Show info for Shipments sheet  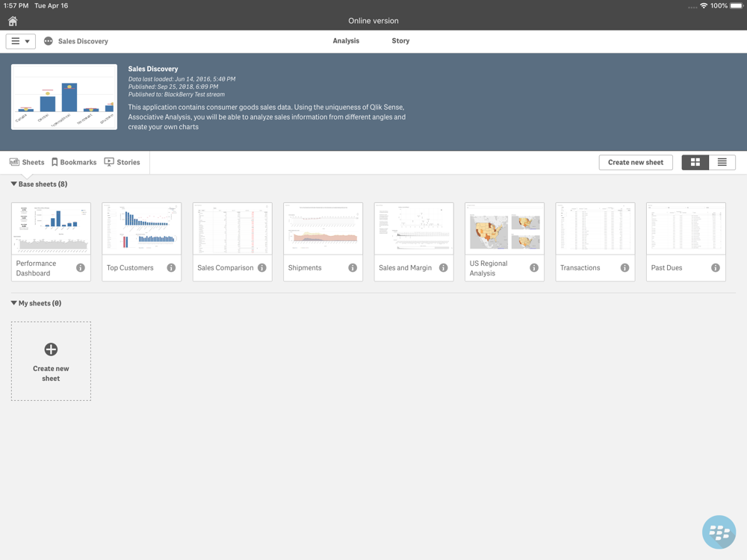tap(353, 267)
